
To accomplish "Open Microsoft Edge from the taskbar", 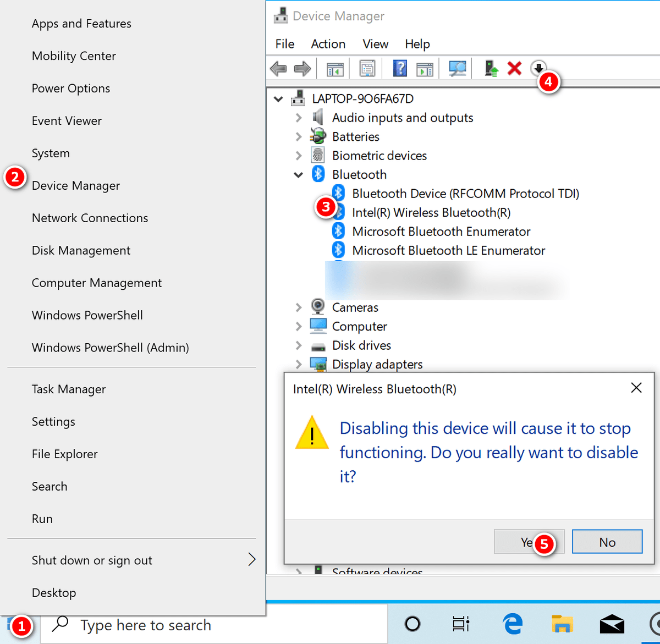I will (512, 624).
